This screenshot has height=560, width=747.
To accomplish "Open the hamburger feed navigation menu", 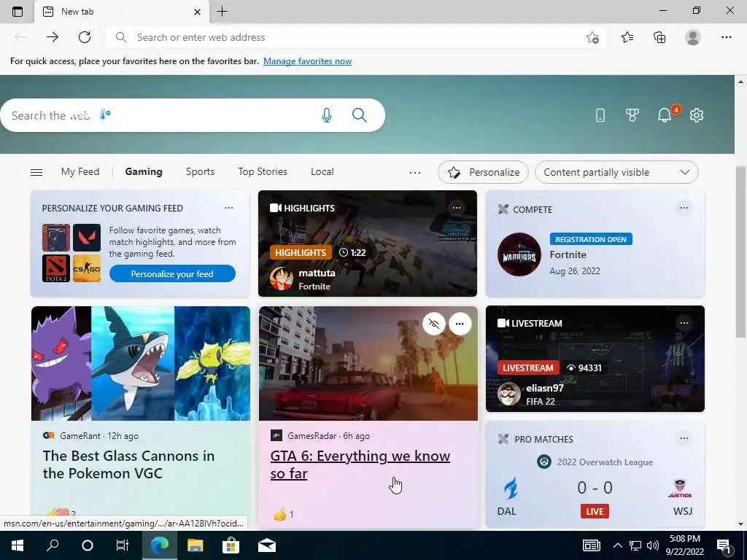I will coord(36,172).
